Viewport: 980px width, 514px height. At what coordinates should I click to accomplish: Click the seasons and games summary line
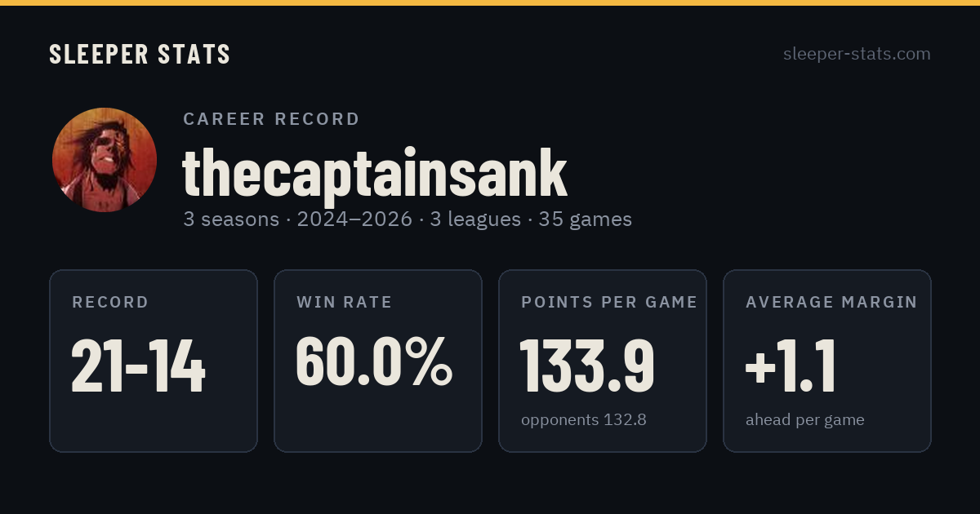408,219
